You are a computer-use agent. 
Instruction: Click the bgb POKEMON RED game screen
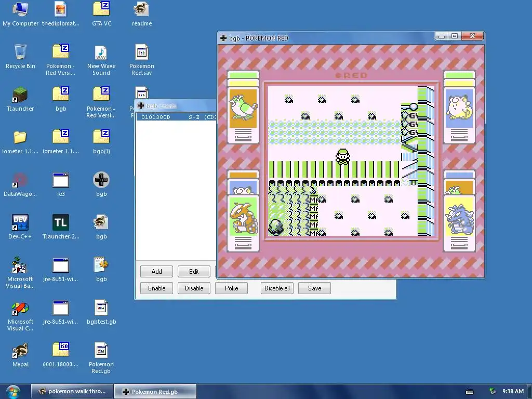click(351, 161)
